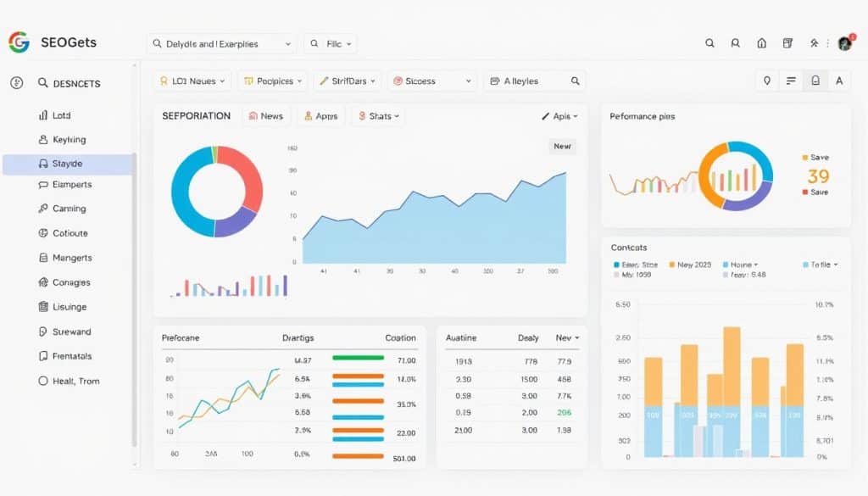
Task: Click the Eiamperts chat bubble icon
Action: [43, 184]
